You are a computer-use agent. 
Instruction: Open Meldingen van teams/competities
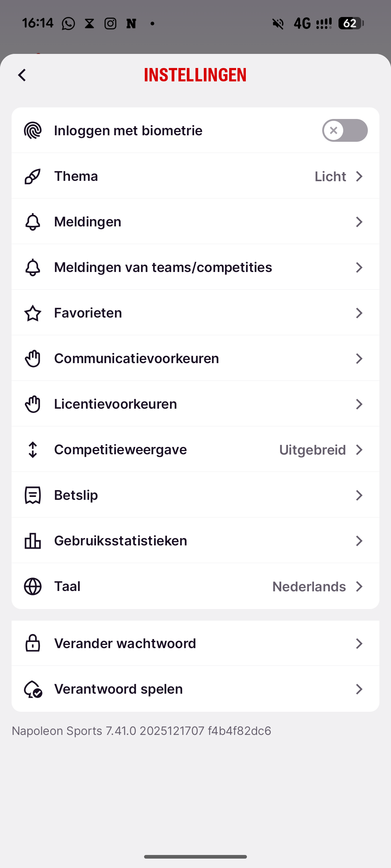[163, 268]
